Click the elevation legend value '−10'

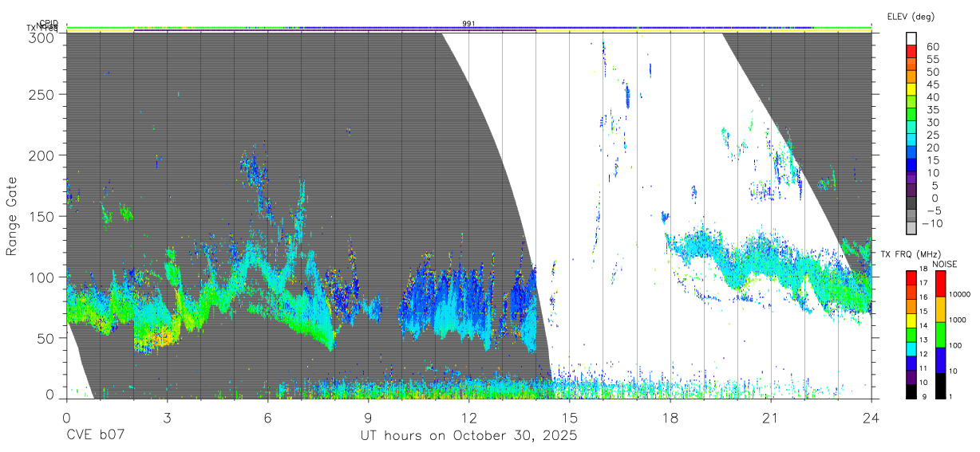coord(931,222)
